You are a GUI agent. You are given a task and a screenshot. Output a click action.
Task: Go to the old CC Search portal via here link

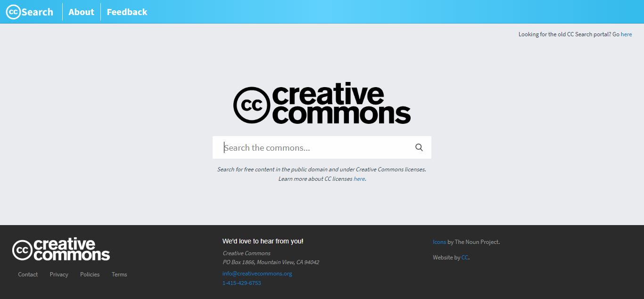tap(626, 34)
